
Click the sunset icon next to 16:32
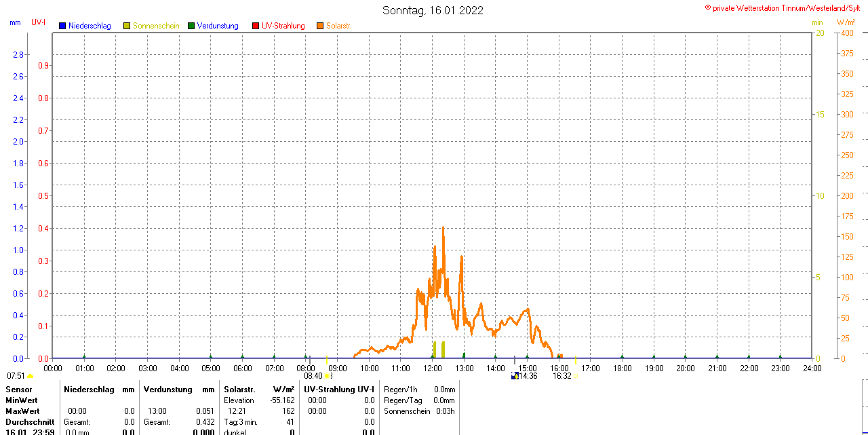(x=576, y=375)
